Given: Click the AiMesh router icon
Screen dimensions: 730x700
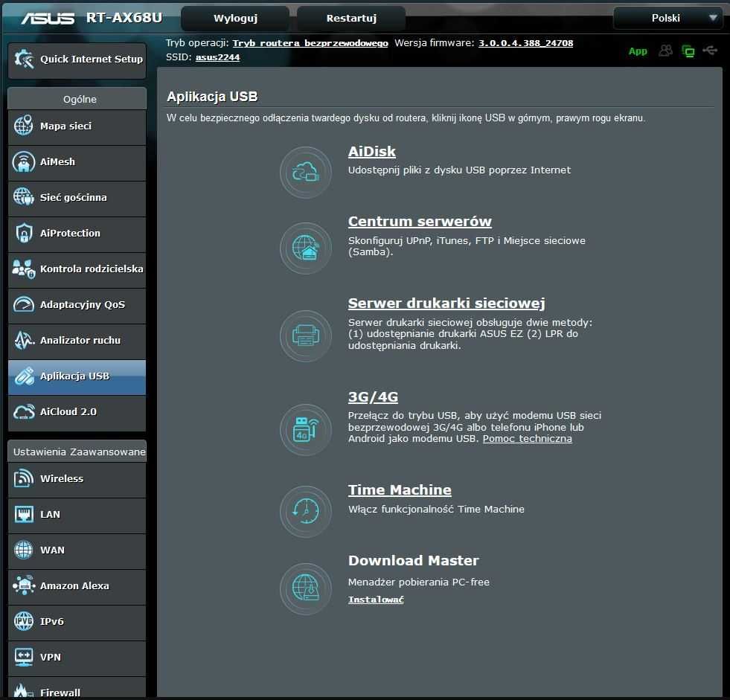Looking at the screenshot, I should coord(23,161).
